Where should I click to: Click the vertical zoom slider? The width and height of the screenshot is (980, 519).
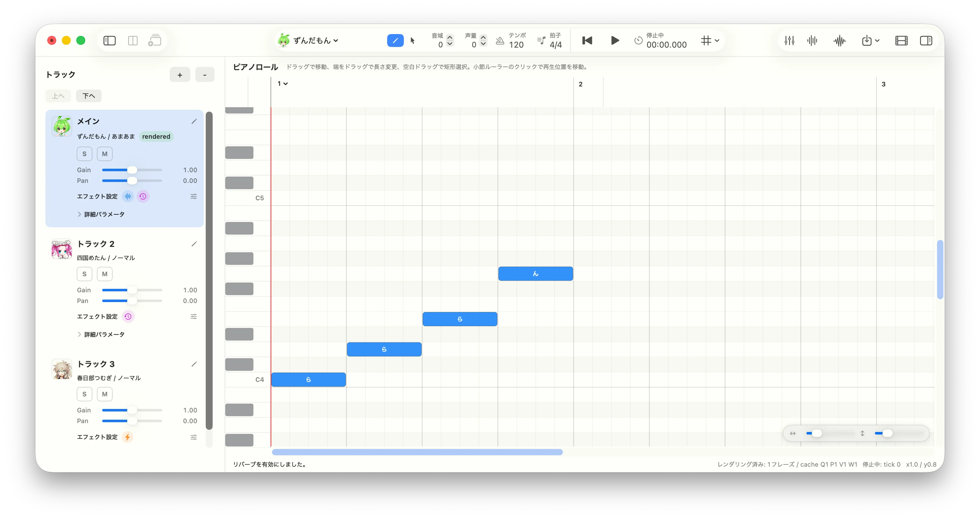(899, 433)
